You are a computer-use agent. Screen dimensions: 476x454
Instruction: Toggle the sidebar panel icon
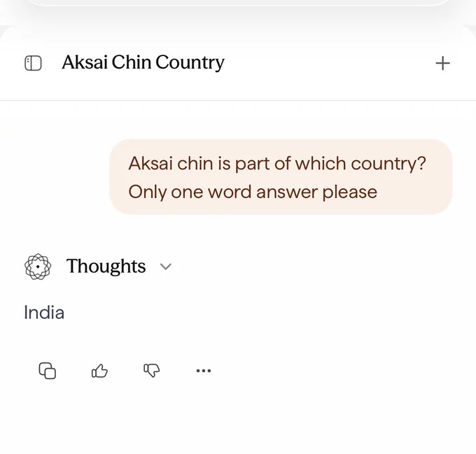33,63
